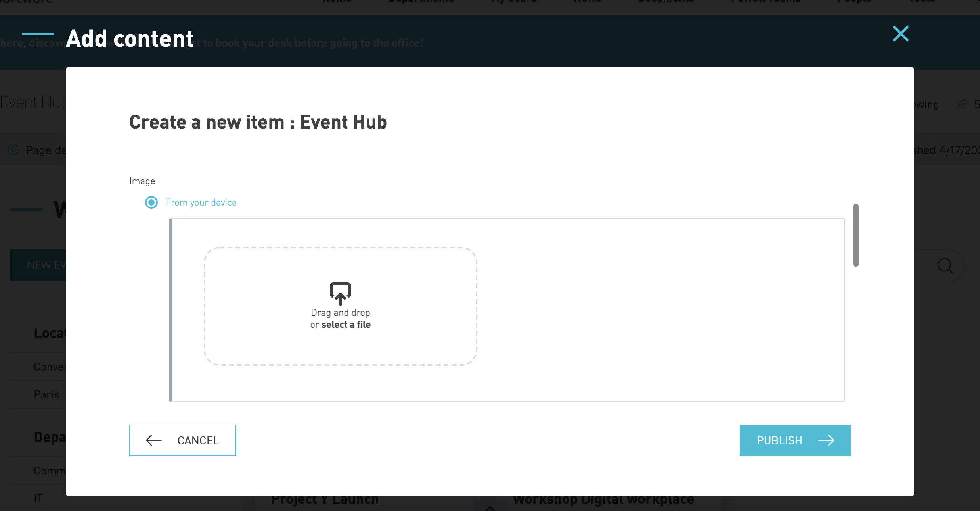
Task: Select the Paris location filter
Action: [46, 394]
